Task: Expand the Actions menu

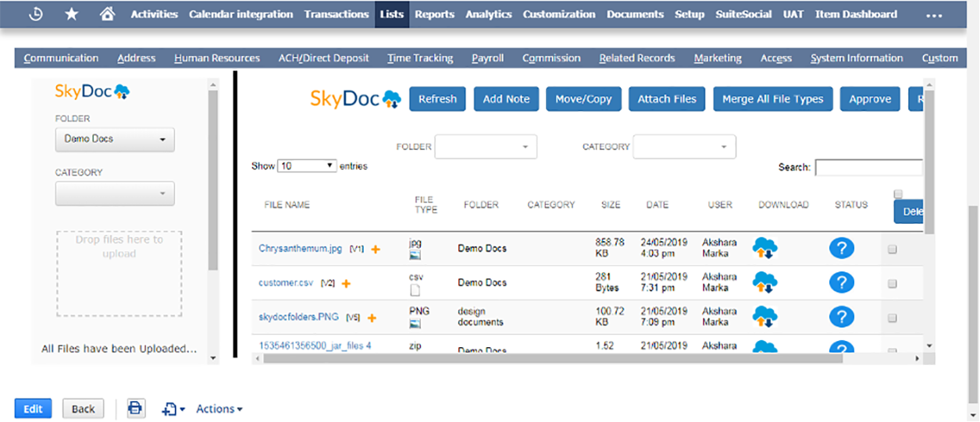Action: 219,409
